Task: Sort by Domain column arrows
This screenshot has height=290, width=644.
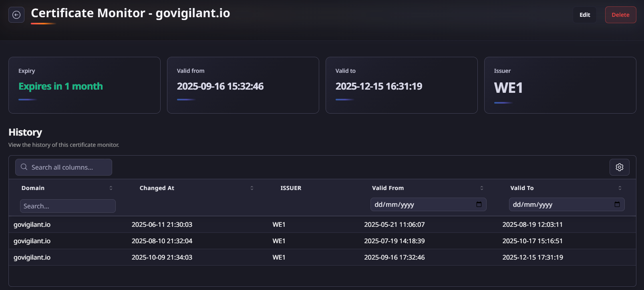Action: tap(111, 188)
